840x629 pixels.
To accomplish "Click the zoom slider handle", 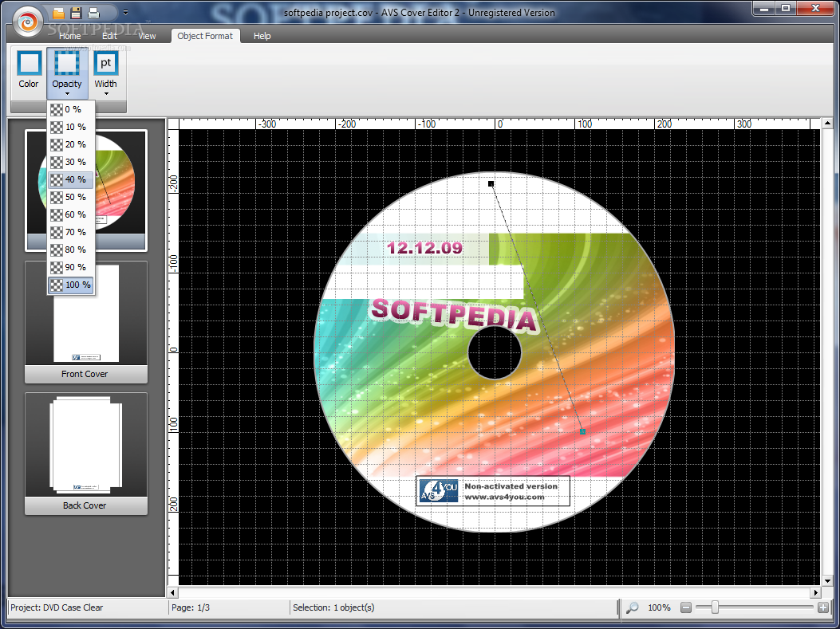I will click(x=715, y=607).
